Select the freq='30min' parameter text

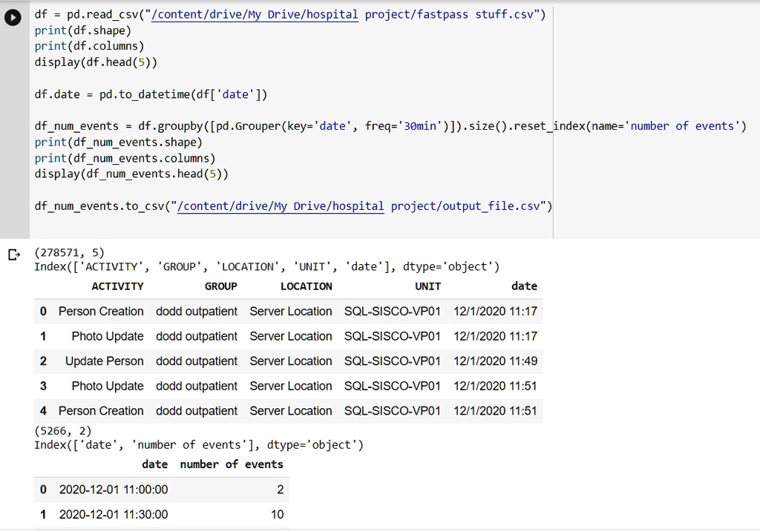(401, 126)
